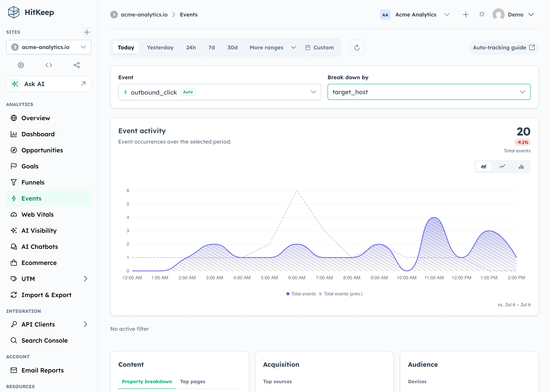Image resolution: width=551 pixels, height=392 pixels.
Task: Select the 7d range
Action: tap(212, 47)
